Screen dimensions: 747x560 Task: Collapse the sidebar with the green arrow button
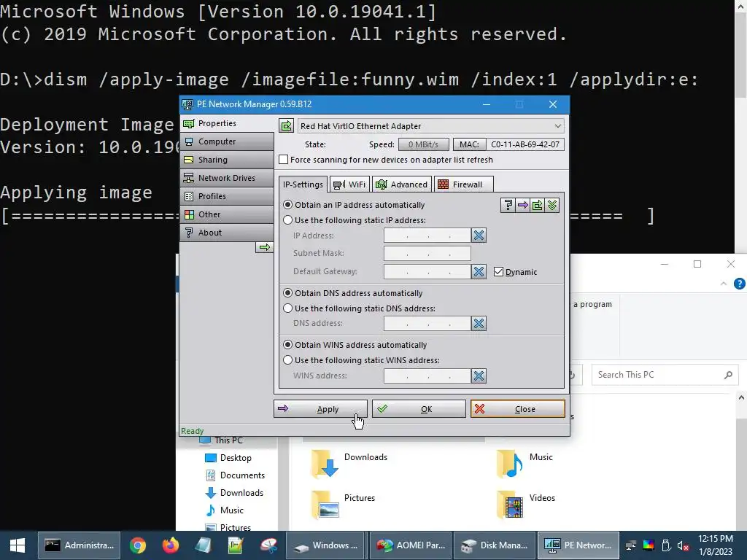264,247
